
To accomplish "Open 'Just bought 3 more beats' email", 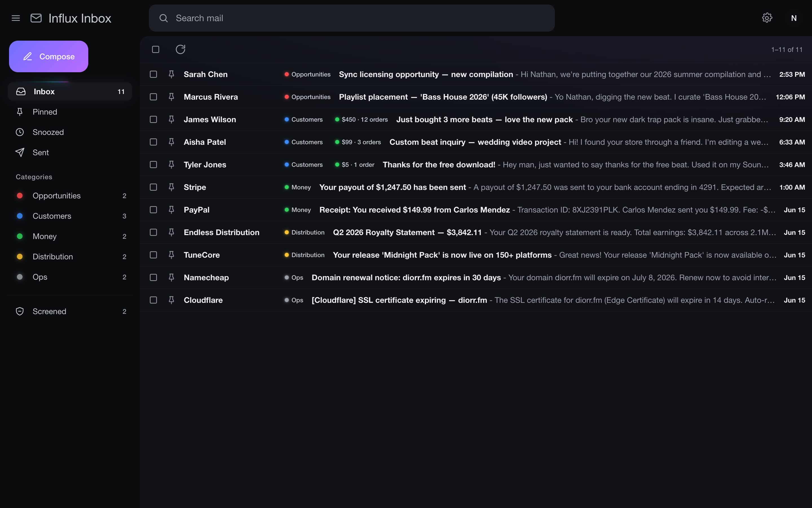I will tap(484, 119).
